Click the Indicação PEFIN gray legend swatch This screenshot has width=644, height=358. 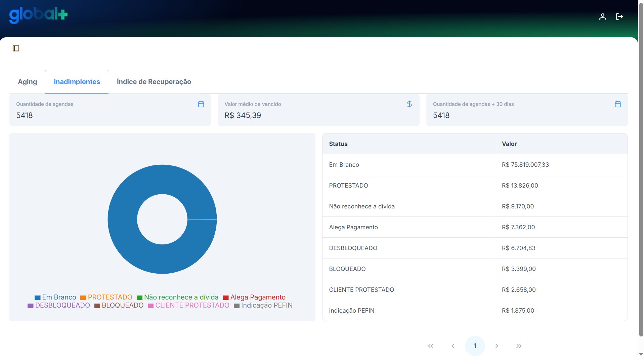coord(237,306)
